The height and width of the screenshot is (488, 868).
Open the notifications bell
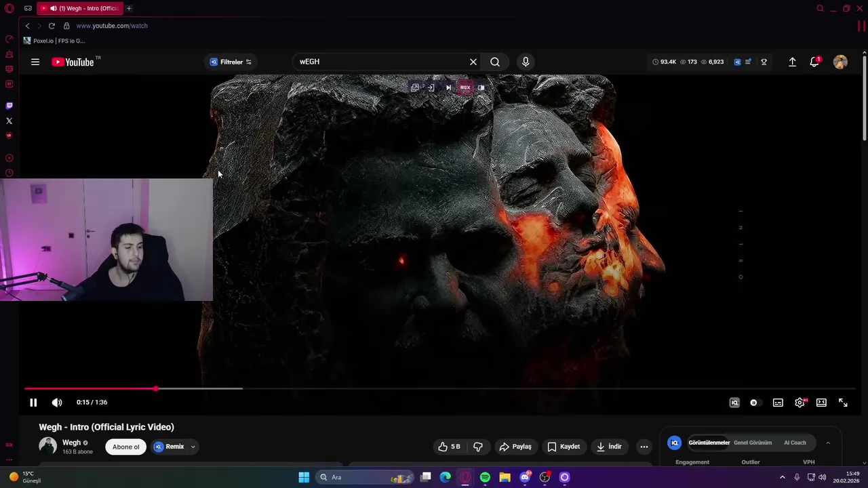pyautogui.click(x=814, y=62)
